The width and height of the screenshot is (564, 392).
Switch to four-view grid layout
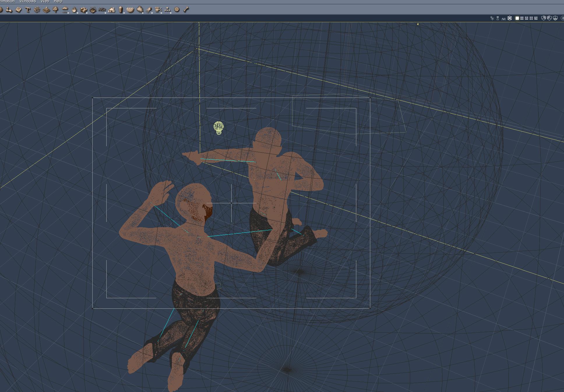[531, 18]
